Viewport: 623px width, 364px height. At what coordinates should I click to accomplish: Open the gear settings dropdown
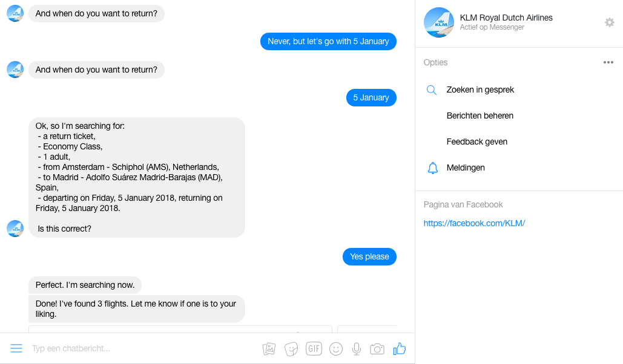click(609, 22)
